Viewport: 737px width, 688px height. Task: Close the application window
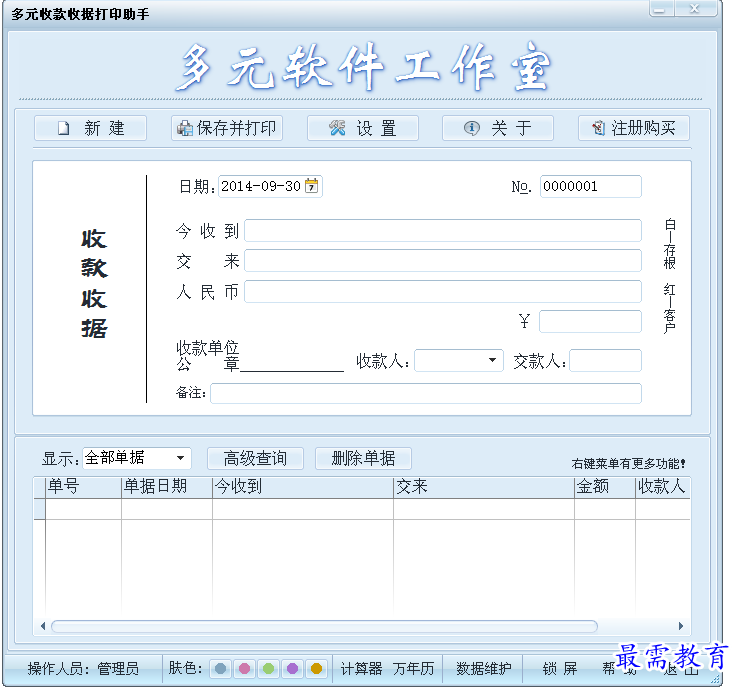[696, 9]
